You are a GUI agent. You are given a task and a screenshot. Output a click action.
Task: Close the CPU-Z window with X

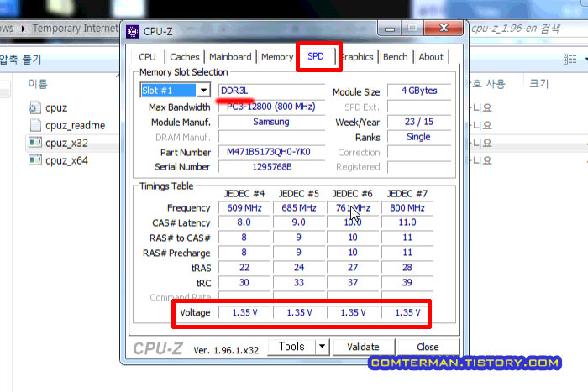(x=444, y=28)
